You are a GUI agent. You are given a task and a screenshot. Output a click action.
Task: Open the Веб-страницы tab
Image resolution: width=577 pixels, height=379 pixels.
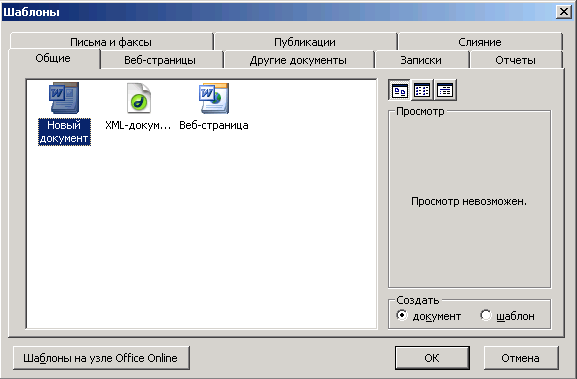(x=160, y=60)
